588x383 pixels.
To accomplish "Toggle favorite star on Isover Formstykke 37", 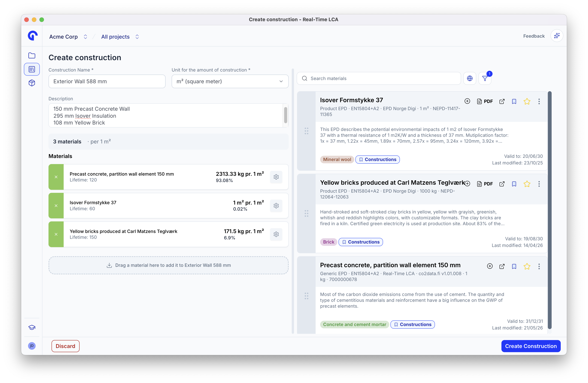I will pyautogui.click(x=527, y=101).
